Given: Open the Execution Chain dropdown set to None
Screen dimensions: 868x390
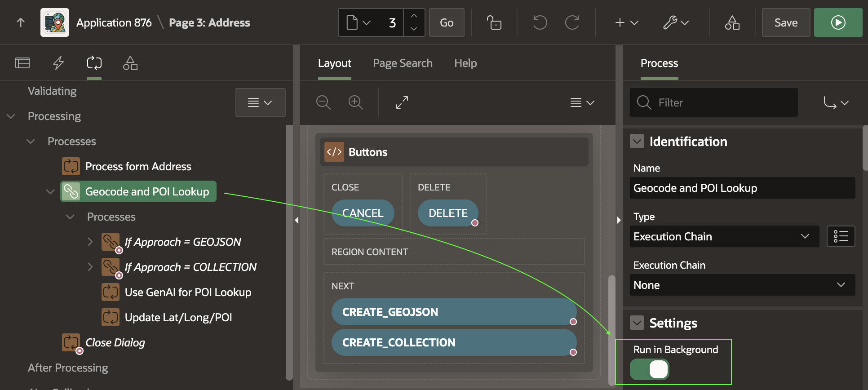Looking at the screenshot, I should [x=742, y=285].
